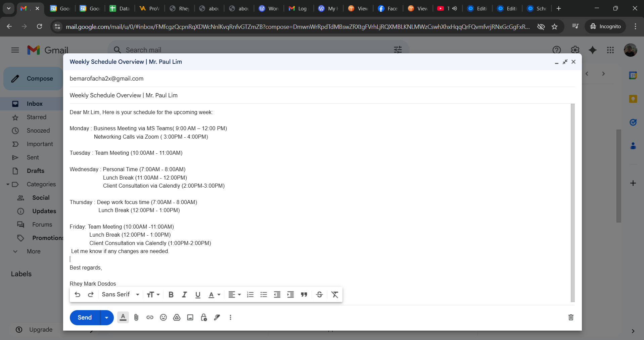Attach files with the paperclip icon

(136, 317)
